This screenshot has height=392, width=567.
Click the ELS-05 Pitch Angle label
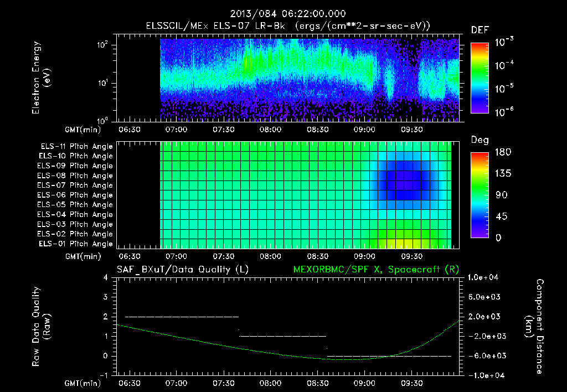pyautogui.click(x=75, y=205)
